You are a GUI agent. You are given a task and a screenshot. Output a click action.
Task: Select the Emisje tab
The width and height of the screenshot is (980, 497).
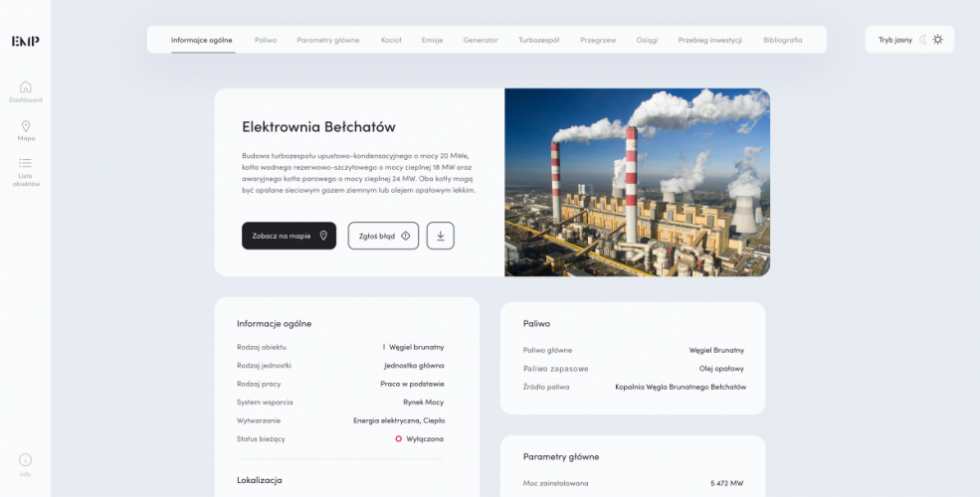(432, 40)
